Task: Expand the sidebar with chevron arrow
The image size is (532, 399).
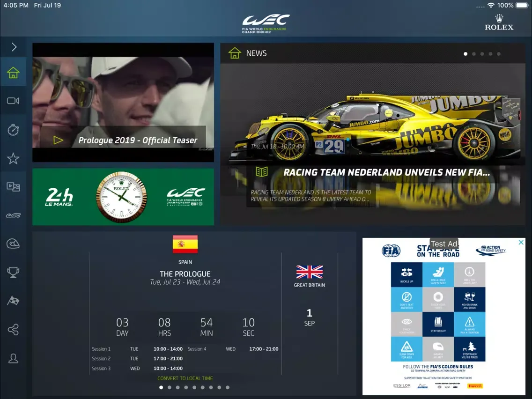Action: click(x=14, y=47)
